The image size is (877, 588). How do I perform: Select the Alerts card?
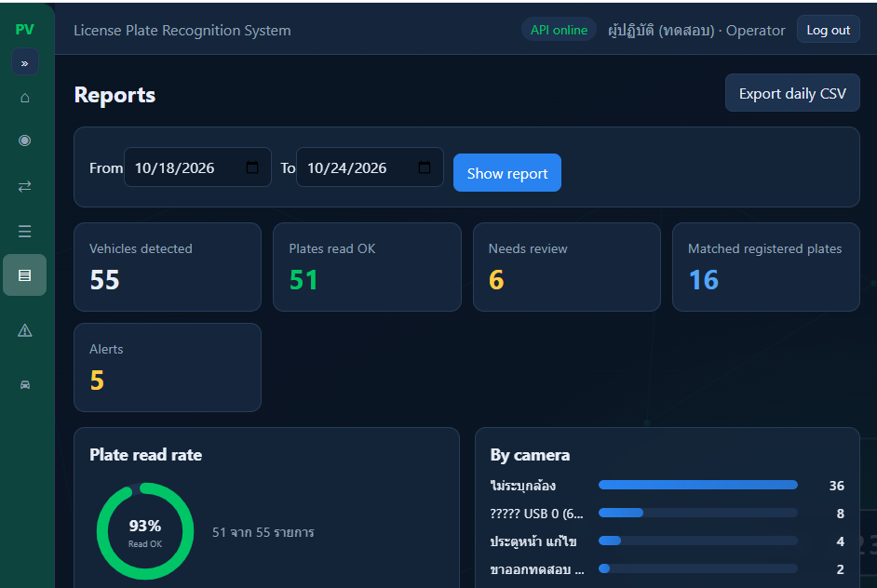click(168, 367)
